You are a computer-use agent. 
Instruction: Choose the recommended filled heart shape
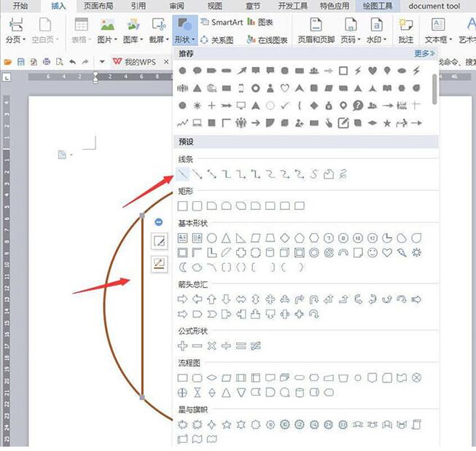click(372, 71)
